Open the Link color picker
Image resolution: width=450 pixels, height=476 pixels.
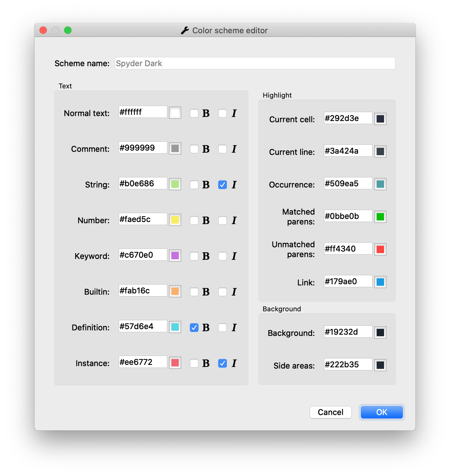click(380, 282)
